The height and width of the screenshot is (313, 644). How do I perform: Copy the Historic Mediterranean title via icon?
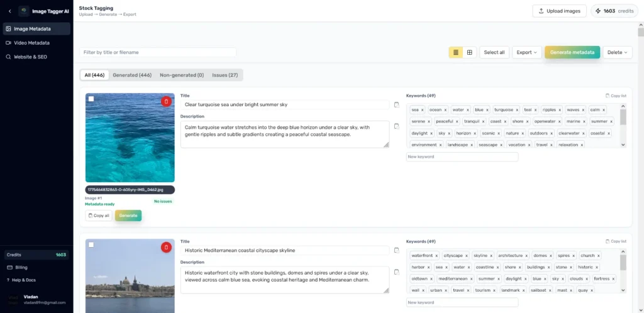tap(396, 250)
